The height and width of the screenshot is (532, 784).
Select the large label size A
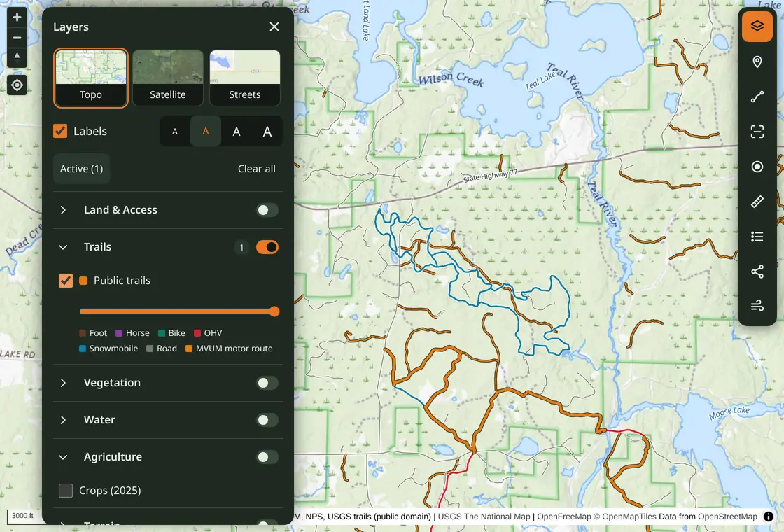[237, 132]
